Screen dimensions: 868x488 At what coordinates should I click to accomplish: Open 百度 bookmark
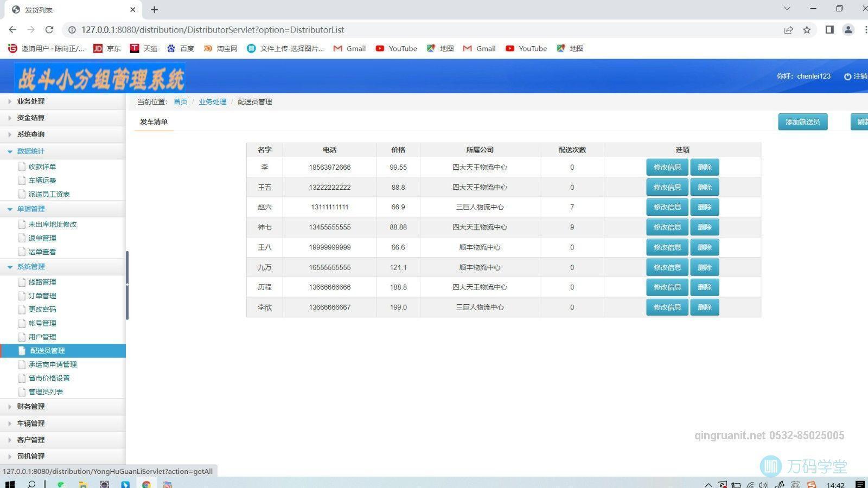[x=180, y=48]
